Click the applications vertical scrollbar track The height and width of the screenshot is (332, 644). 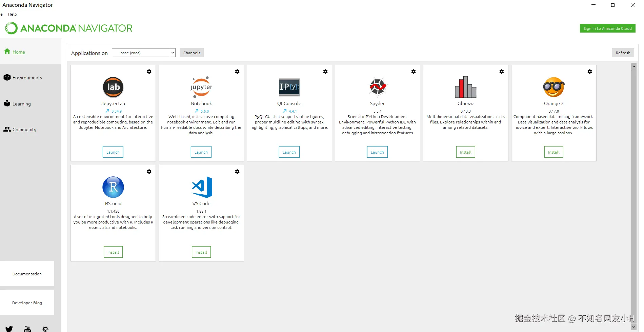tap(634, 197)
